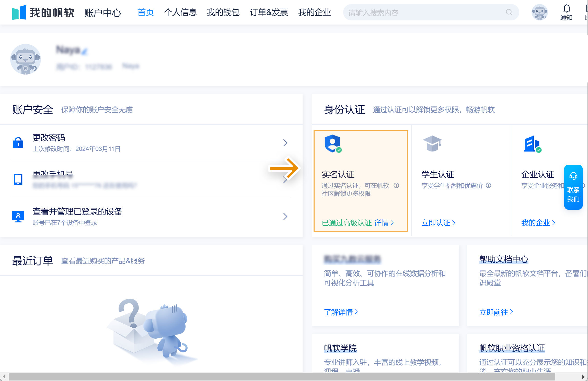Go to the 订单&发票 tab
Screen dimensions: 588x381
[269, 12]
